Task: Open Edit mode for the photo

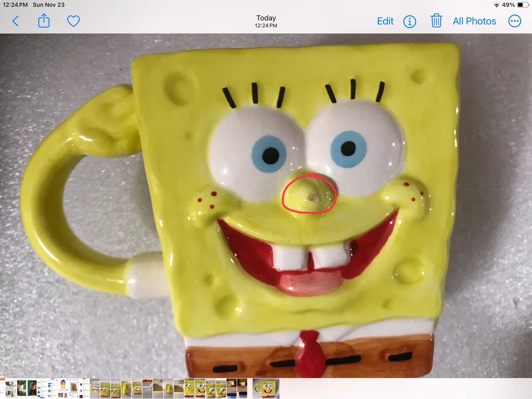Action: click(385, 21)
